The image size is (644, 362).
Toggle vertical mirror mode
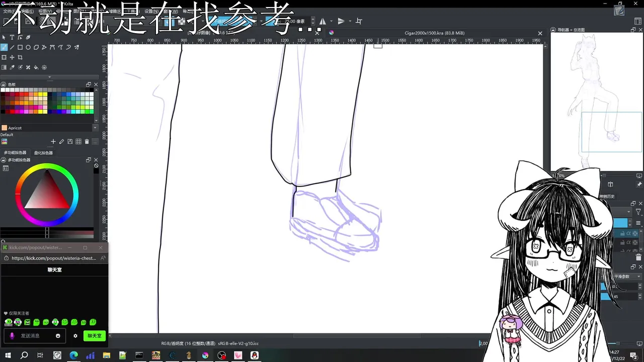341,21
